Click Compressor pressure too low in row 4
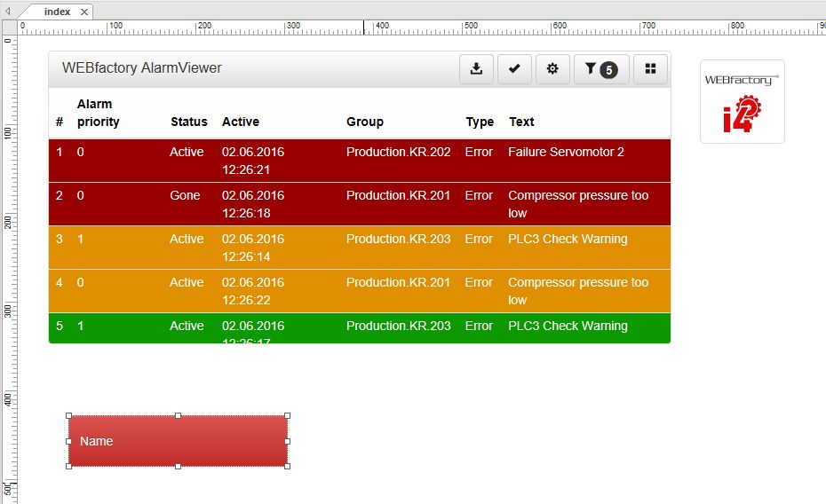Viewport: 826px width, 504px height. coord(578,291)
